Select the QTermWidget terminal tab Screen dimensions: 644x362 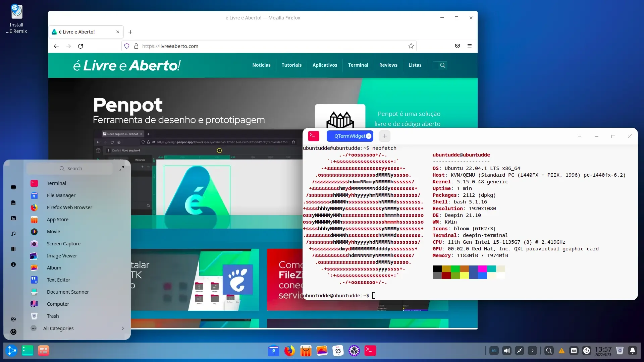point(350,136)
